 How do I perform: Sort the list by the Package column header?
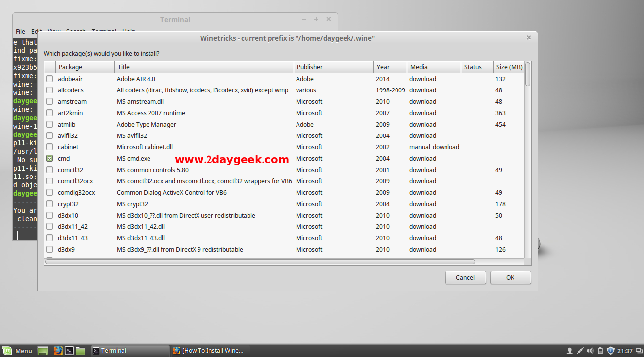85,67
